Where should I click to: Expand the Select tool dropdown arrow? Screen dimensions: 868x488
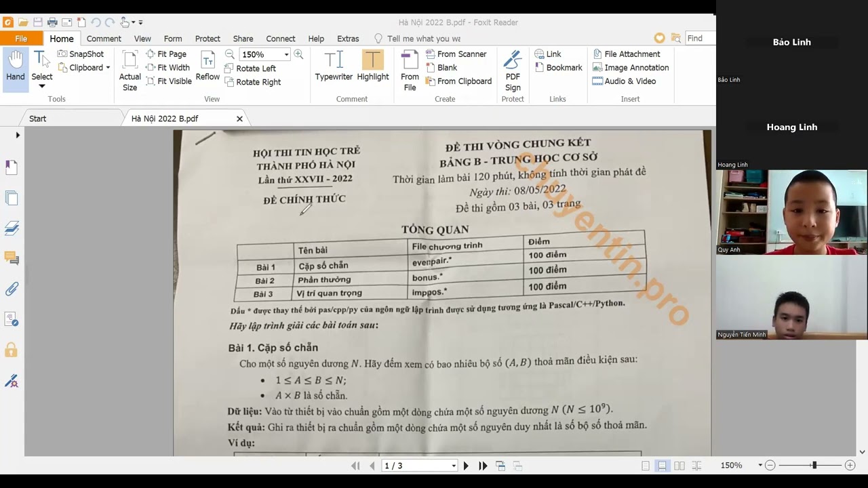point(41,86)
